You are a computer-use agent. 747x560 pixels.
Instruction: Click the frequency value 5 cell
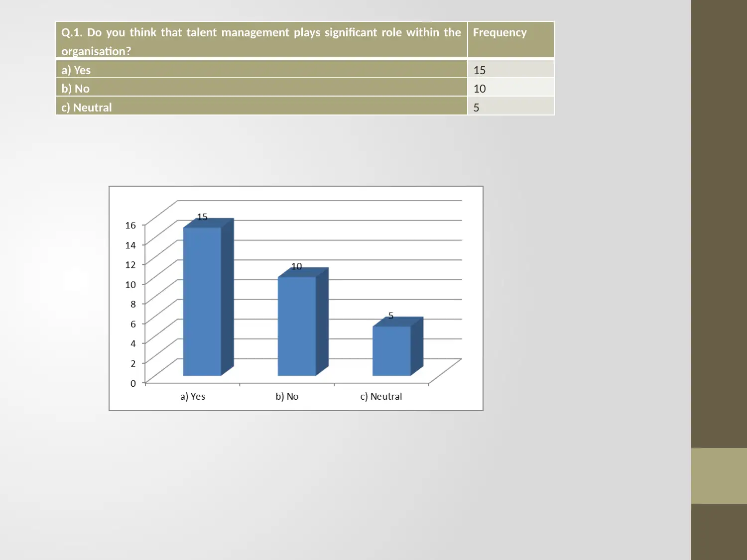(x=511, y=106)
